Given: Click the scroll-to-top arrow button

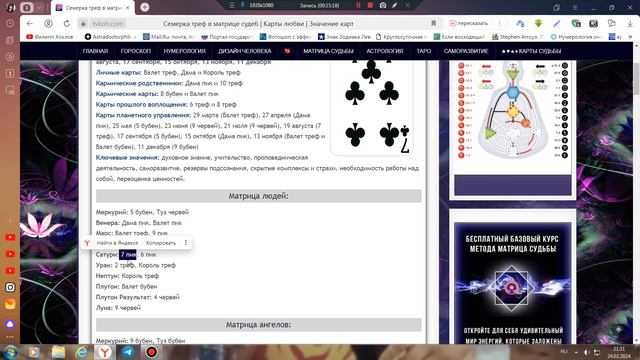Looking at the screenshot, I should (618, 329).
